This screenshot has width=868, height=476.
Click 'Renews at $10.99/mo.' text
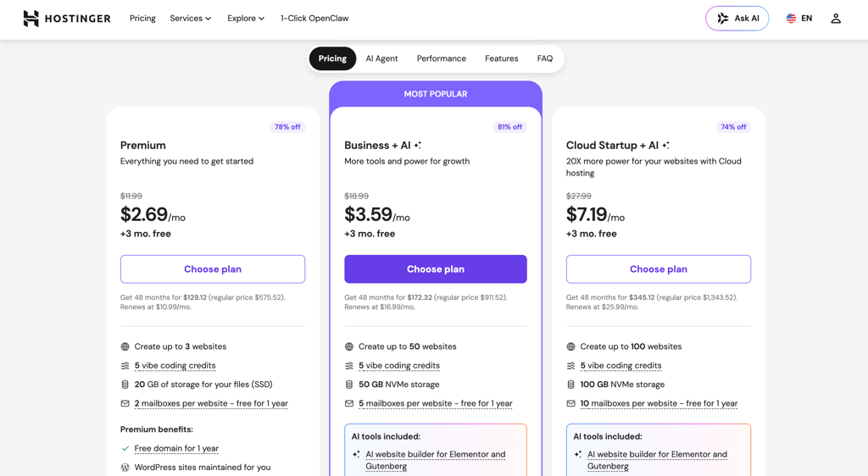coord(156,307)
